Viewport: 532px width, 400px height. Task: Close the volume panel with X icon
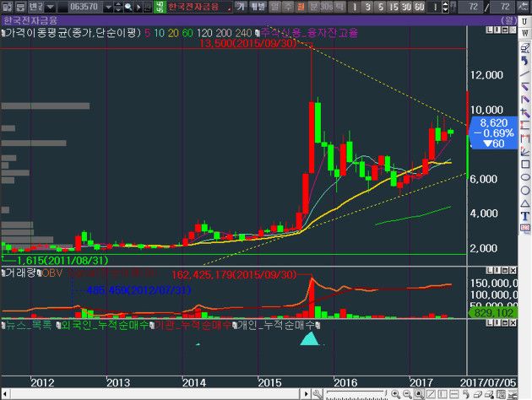coord(513,270)
